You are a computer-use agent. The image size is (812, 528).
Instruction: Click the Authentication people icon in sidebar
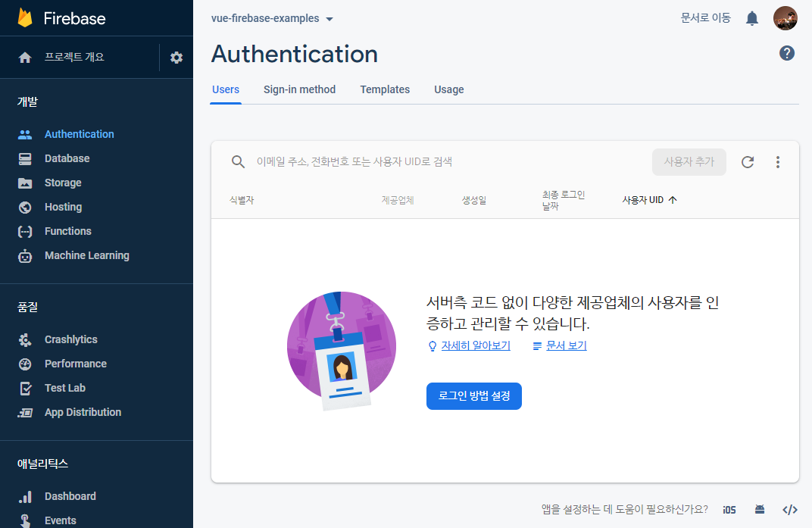click(25, 135)
